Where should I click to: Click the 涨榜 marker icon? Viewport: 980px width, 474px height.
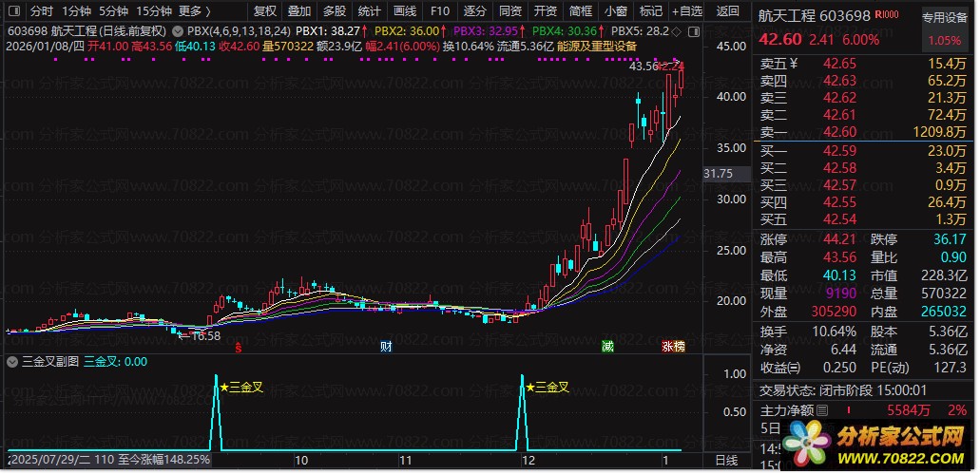coord(674,347)
